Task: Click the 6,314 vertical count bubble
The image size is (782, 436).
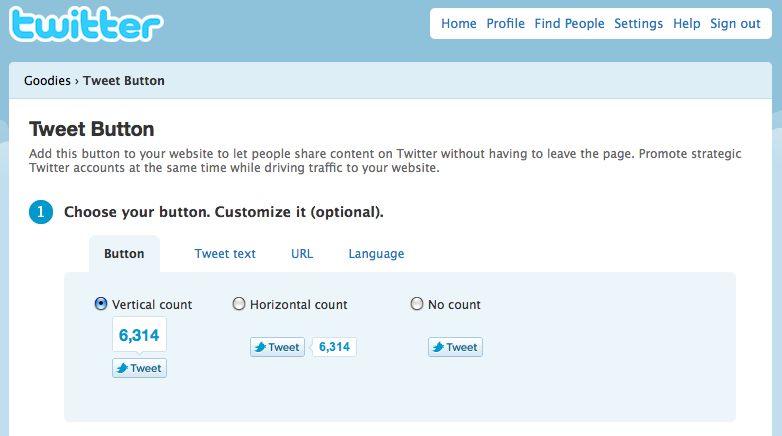Action: click(139, 336)
